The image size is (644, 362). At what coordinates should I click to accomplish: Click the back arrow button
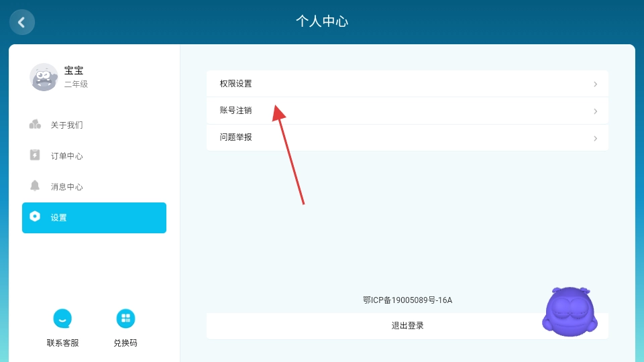coord(21,22)
